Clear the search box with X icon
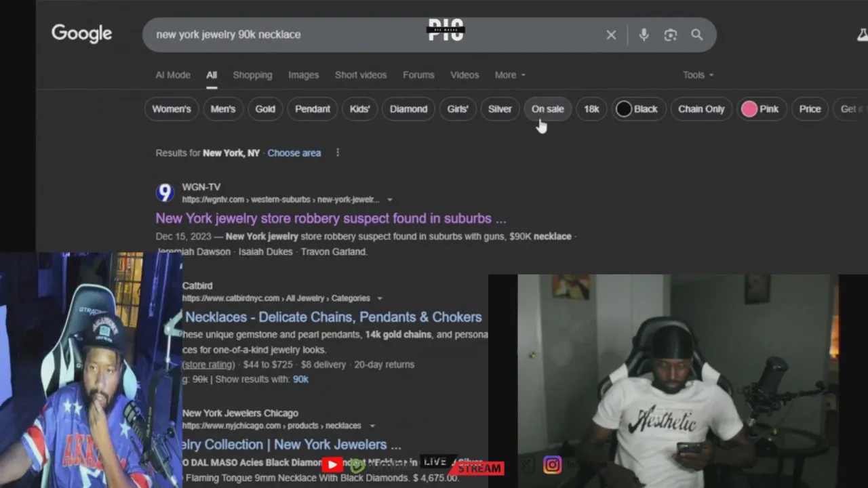Viewport: 868px width, 488px height. point(611,35)
